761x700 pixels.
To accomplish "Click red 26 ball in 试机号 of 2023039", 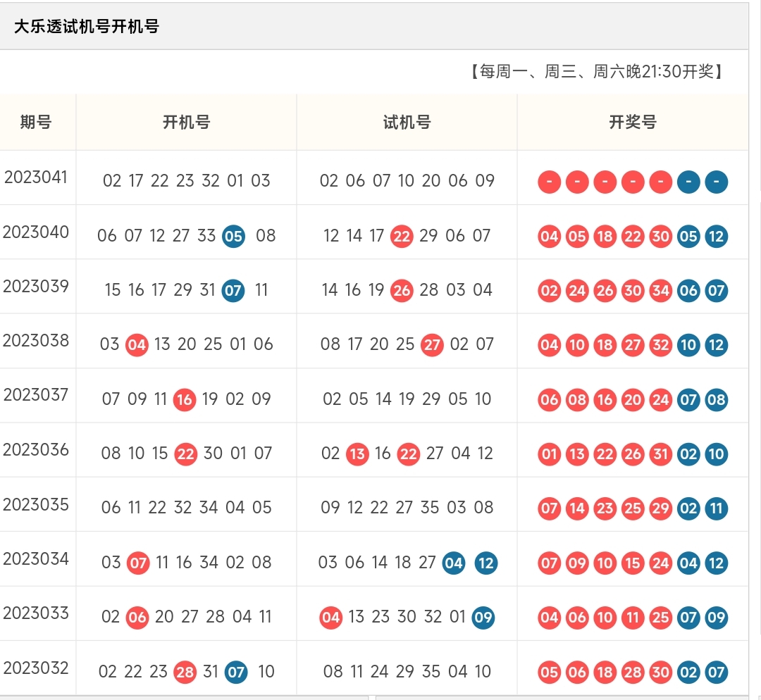I will coord(402,291).
